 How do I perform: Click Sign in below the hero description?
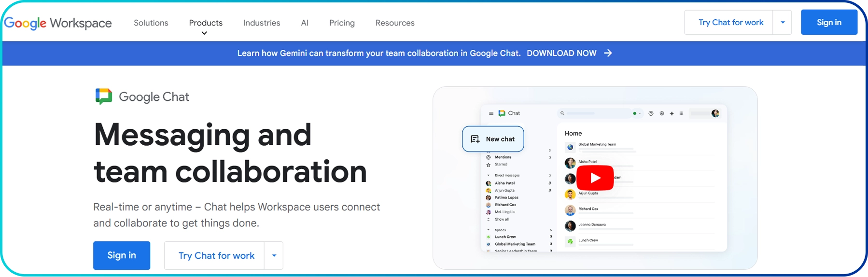[x=122, y=255]
